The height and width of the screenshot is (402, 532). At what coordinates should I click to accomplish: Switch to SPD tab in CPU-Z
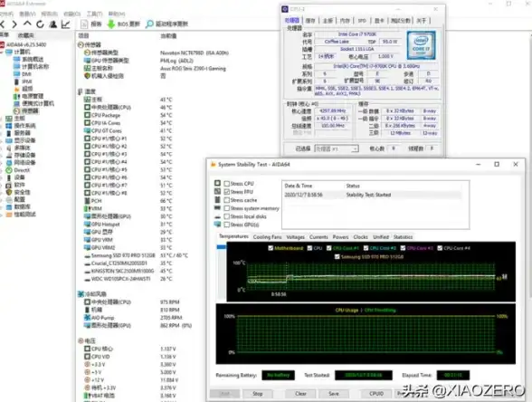[362, 21]
